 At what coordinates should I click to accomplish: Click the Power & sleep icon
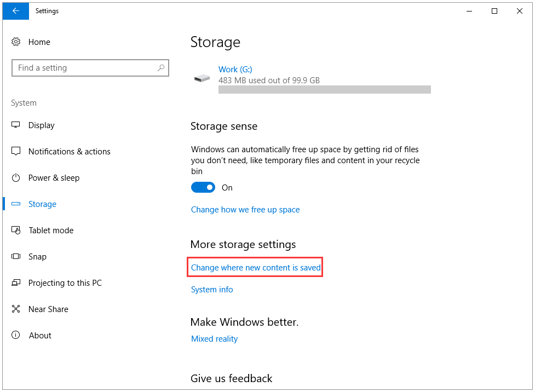(x=16, y=177)
